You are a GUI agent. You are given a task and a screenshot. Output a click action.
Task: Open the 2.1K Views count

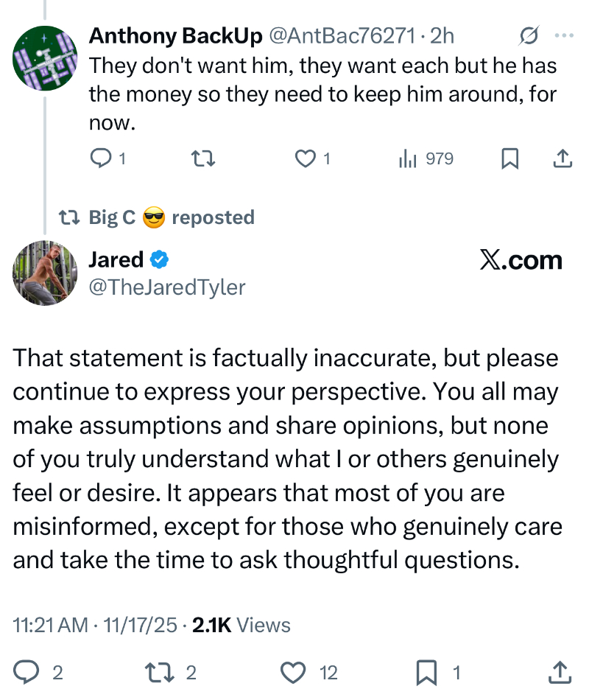pyautogui.click(x=241, y=626)
